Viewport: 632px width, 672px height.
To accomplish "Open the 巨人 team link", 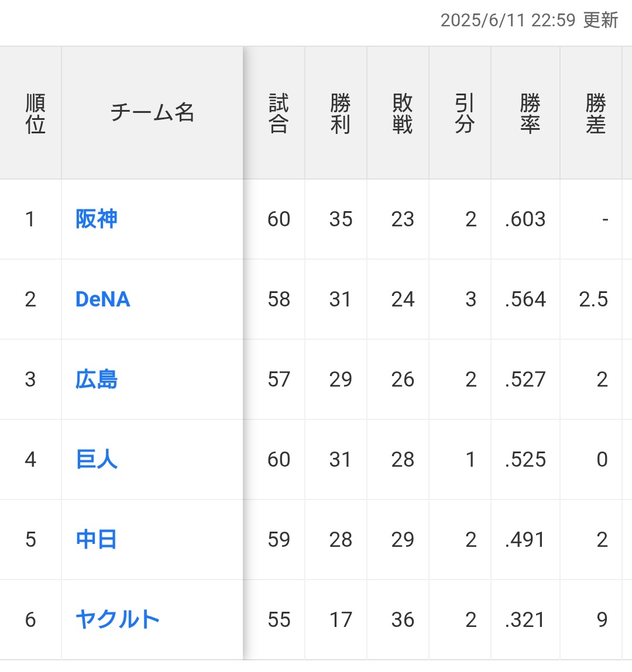I will pyautogui.click(x=96, y=460).
